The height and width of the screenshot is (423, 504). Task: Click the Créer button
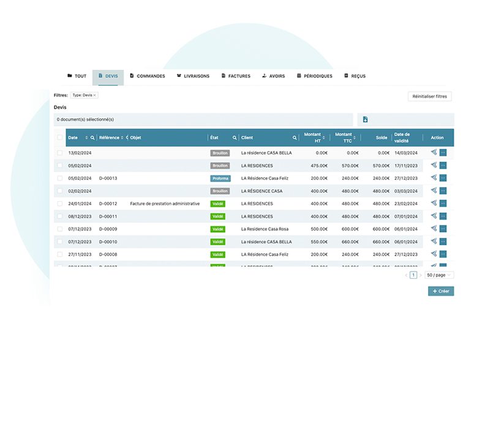[441, 291]
